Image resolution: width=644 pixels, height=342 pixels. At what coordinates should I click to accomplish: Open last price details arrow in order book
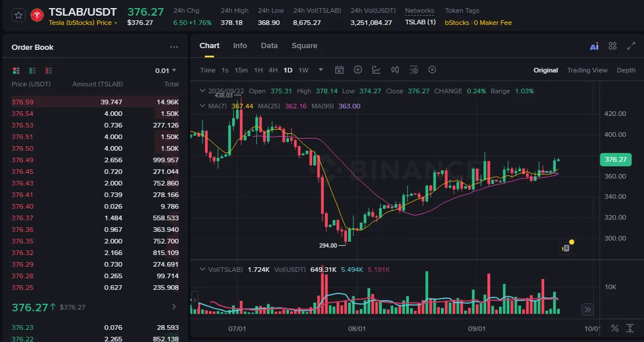(173, 307)
